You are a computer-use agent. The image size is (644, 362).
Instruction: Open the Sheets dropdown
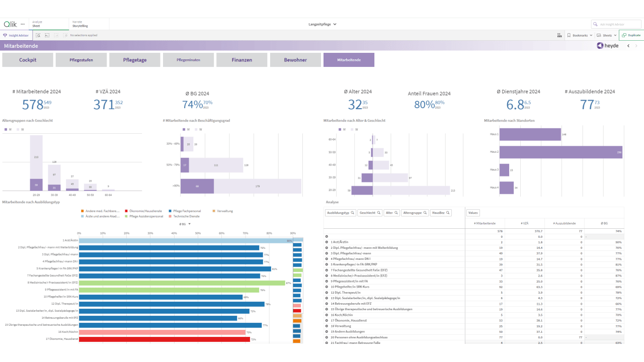tap(606, 35)
